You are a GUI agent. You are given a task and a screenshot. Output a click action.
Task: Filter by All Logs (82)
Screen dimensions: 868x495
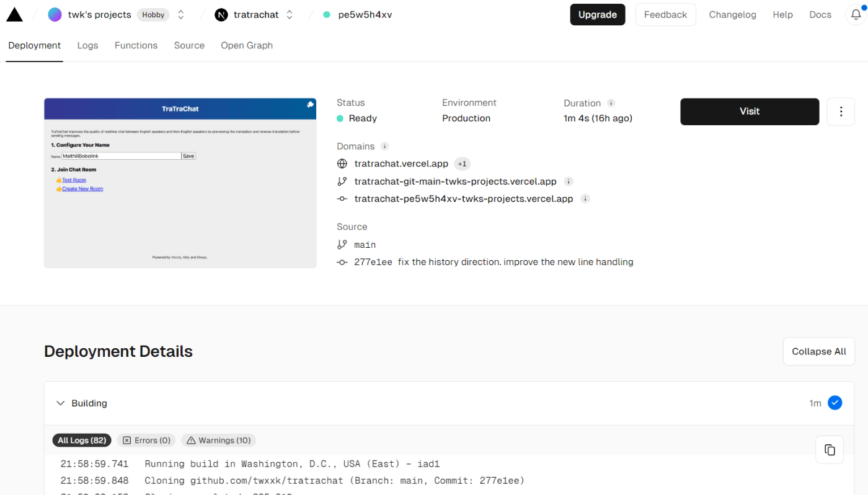click(82, 440)
